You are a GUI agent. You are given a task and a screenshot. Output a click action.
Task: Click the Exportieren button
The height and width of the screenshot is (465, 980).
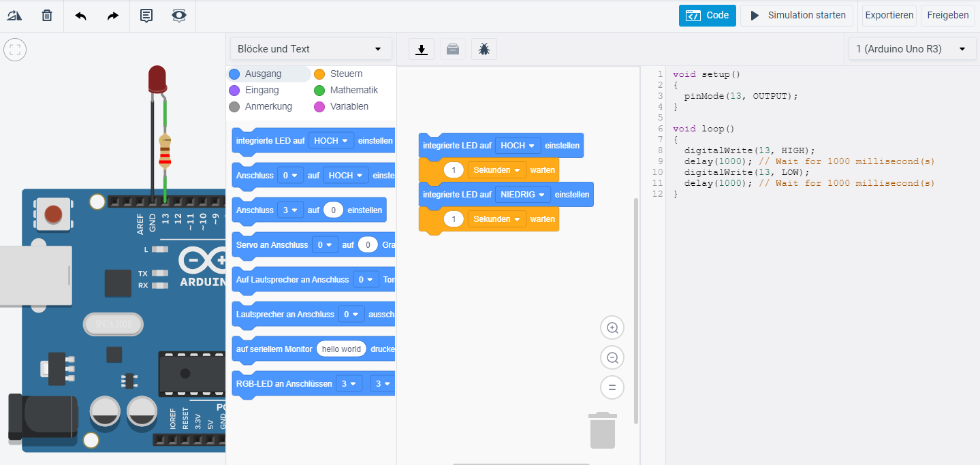coord(889,15)
